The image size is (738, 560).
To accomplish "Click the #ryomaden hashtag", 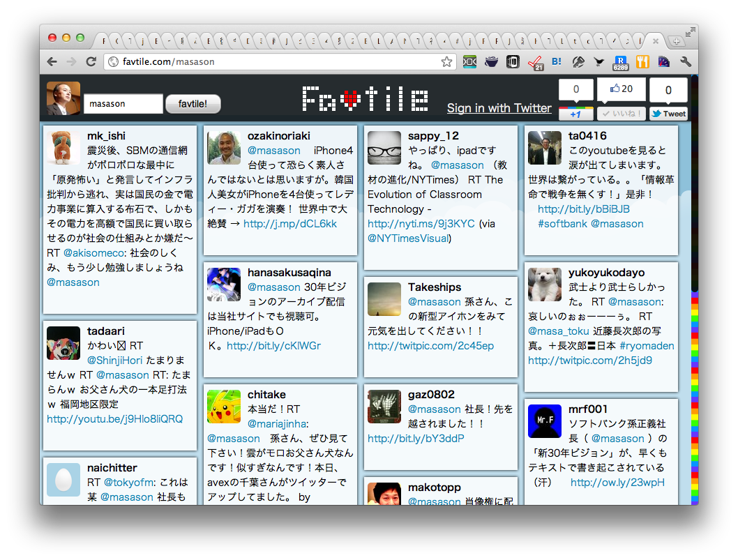I will 647,346.
